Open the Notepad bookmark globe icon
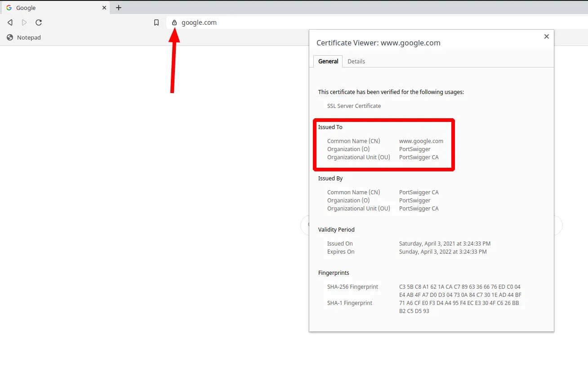Viewport: 588px width, 367px height. [x=10, y=37]
